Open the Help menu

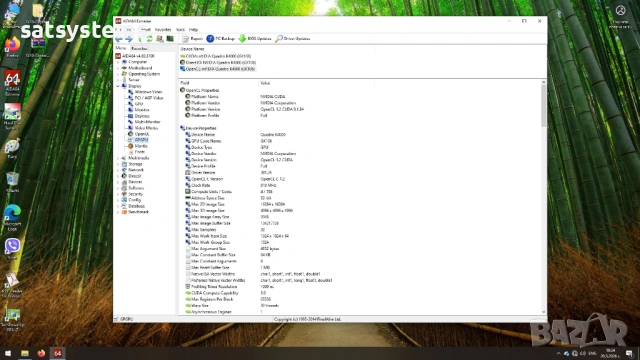pos(193,30)
